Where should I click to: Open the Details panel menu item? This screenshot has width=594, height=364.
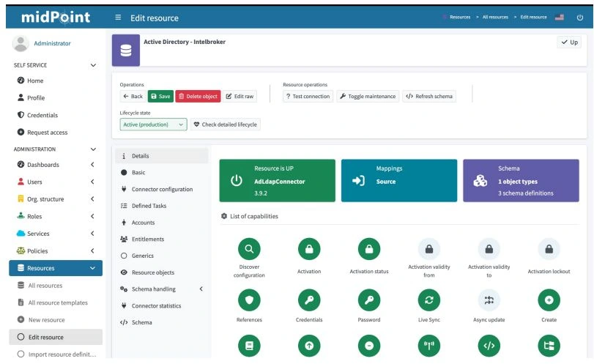[x=162, y=156]
